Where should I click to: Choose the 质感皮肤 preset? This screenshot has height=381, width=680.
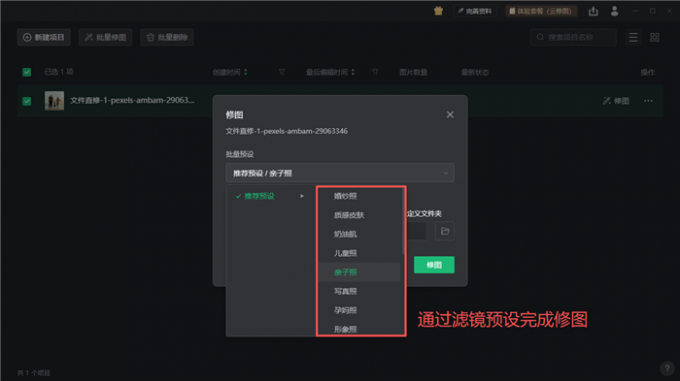coord(349,215)
